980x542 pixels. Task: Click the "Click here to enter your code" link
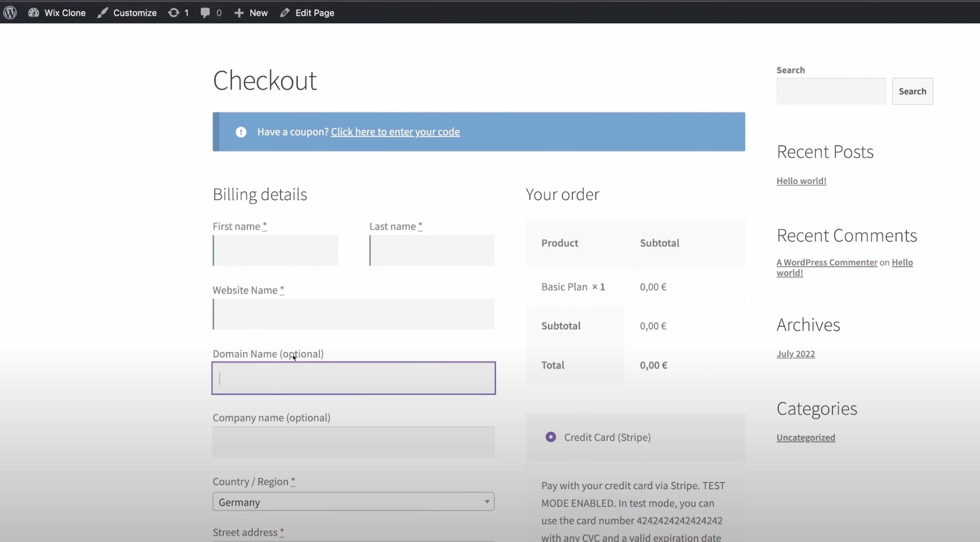[395, 132]
